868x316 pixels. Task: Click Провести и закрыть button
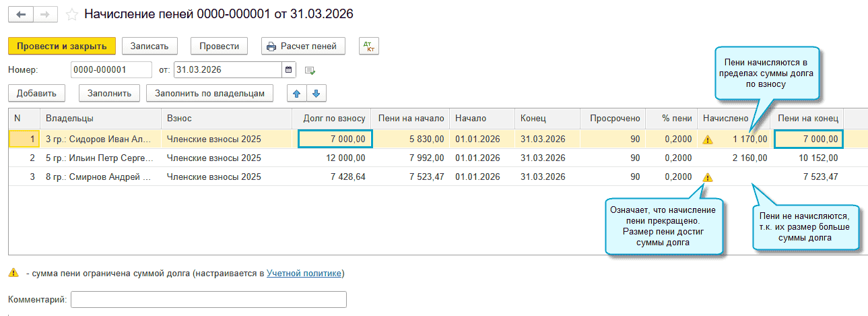[x=62, y=46]
